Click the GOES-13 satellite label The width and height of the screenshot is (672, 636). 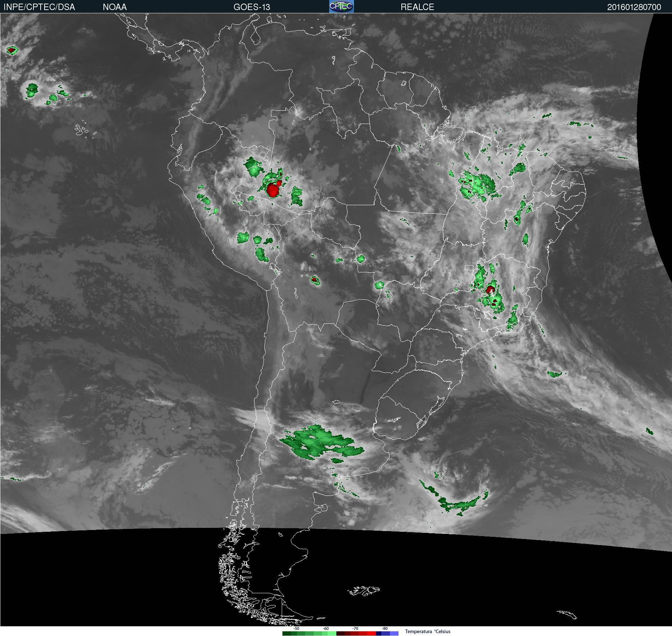click(x=252, y=7)
